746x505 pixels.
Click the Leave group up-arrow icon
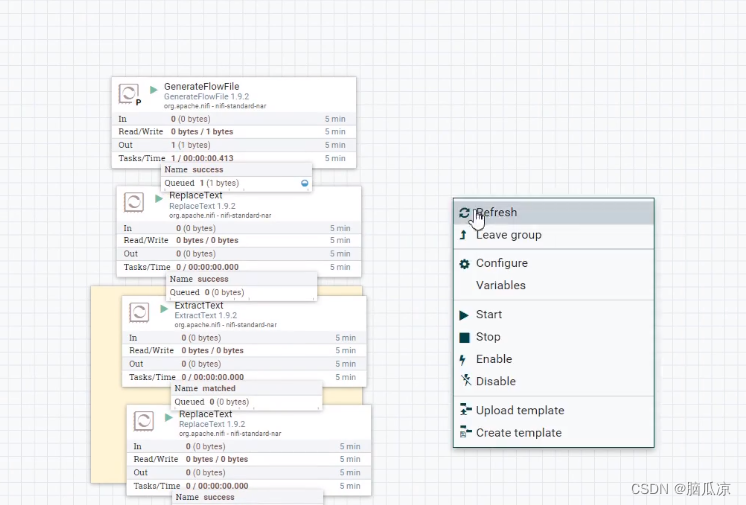click(x=463, y=235)
